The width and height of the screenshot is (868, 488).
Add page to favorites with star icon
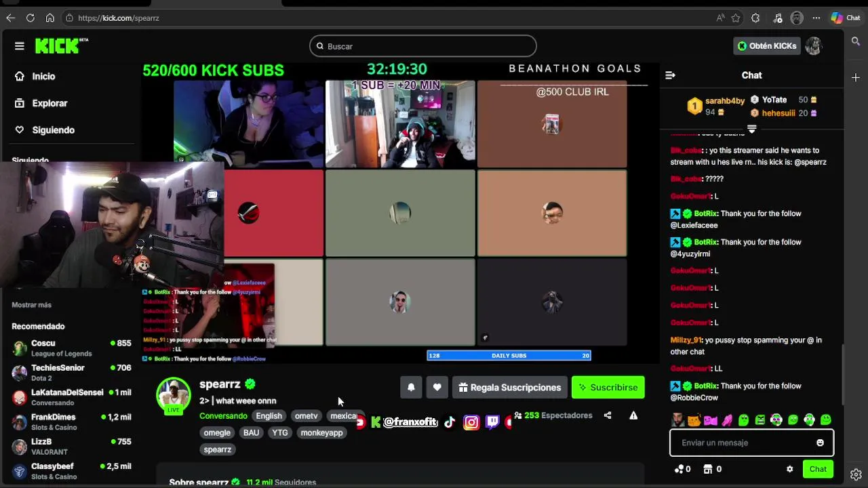click(736, 18)
